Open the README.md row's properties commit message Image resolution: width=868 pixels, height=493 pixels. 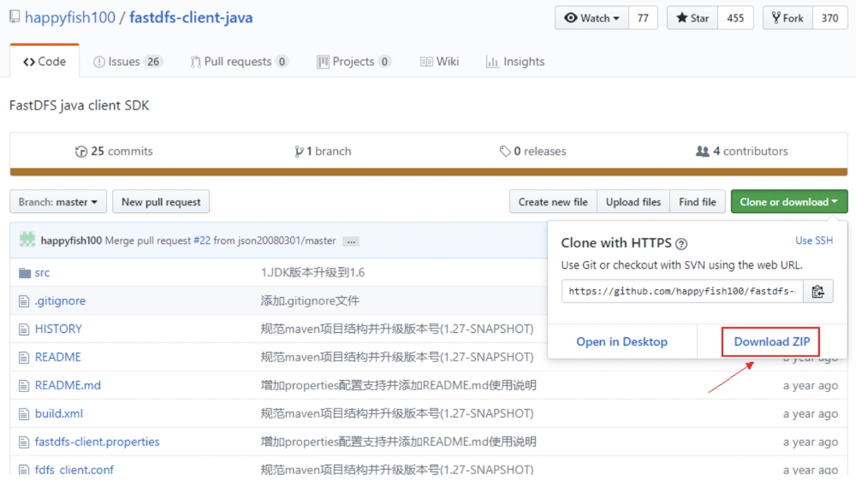click(399, 386)
